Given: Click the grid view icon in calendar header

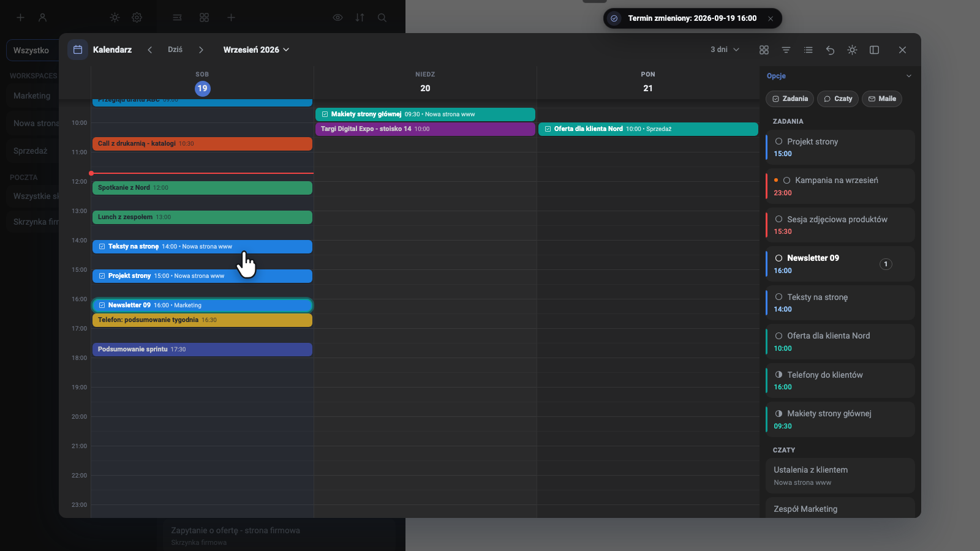Looking at the screenshot, I should (x=764, y=50).
